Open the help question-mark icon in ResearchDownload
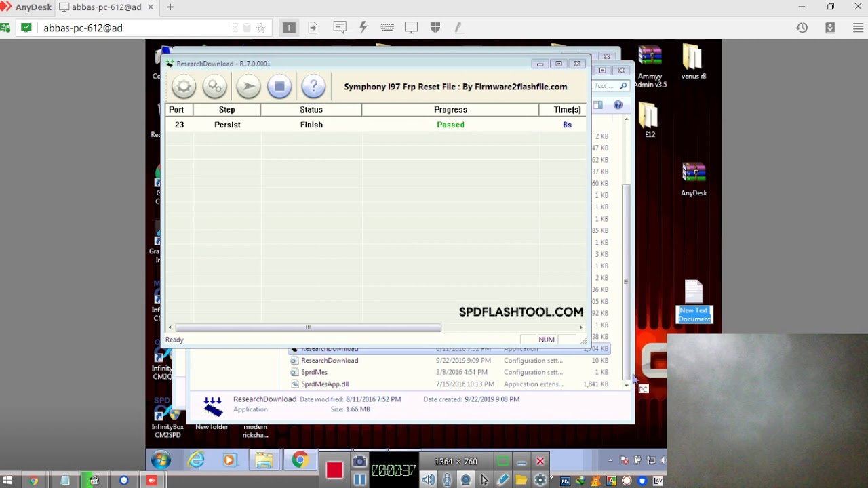 click(x=313, y=87)
